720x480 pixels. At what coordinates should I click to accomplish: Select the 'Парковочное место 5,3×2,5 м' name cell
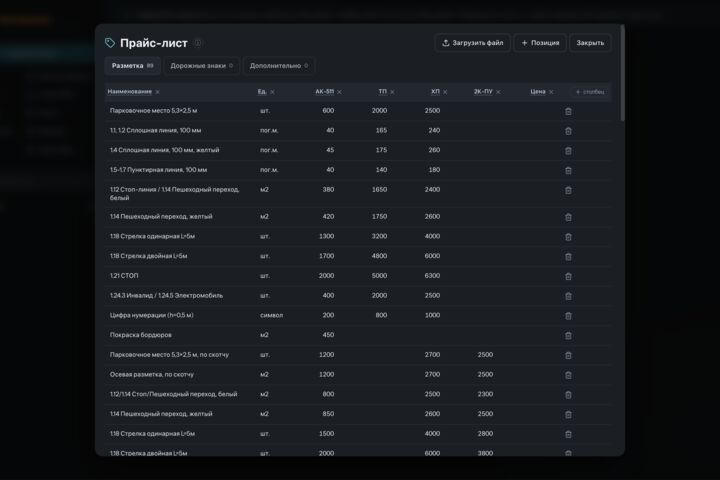tap(153, 111)
